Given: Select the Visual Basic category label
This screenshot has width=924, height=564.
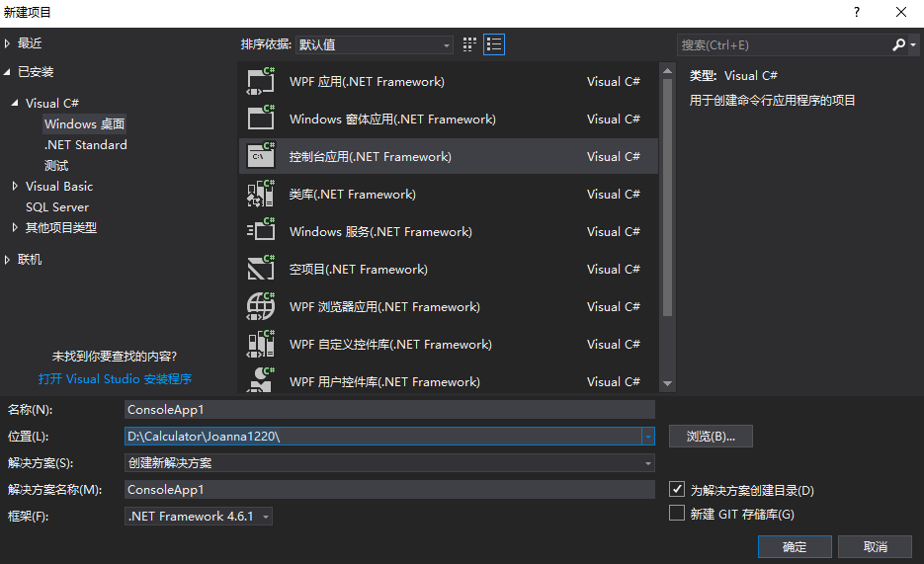Looking at the screenshot, I should (59, 186).
